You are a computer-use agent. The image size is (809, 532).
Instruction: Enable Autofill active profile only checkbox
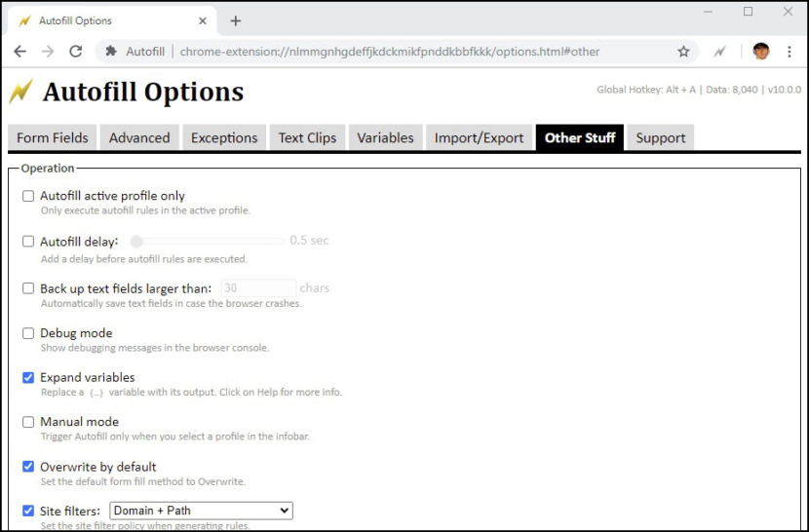coord(28,196)
